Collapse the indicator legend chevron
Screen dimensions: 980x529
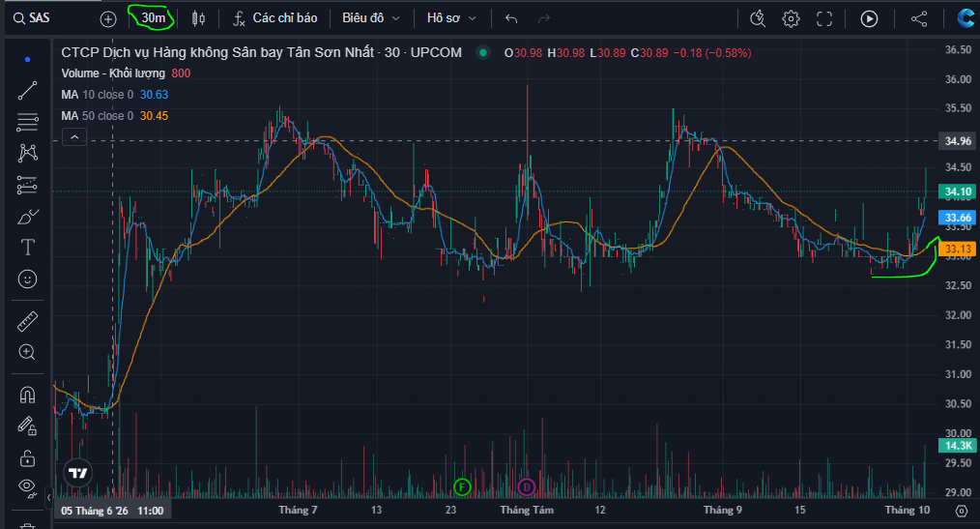(x=74, y=137)
